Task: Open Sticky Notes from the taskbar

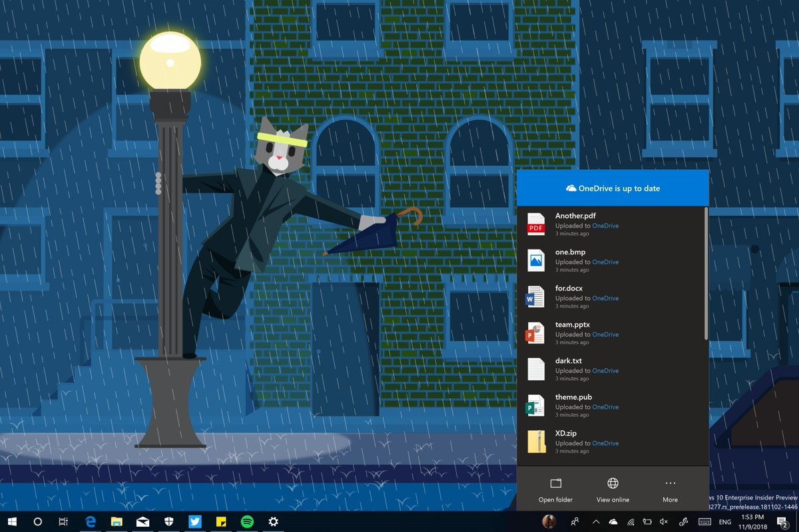Action: pyautogui.click(x=220, y=521)
